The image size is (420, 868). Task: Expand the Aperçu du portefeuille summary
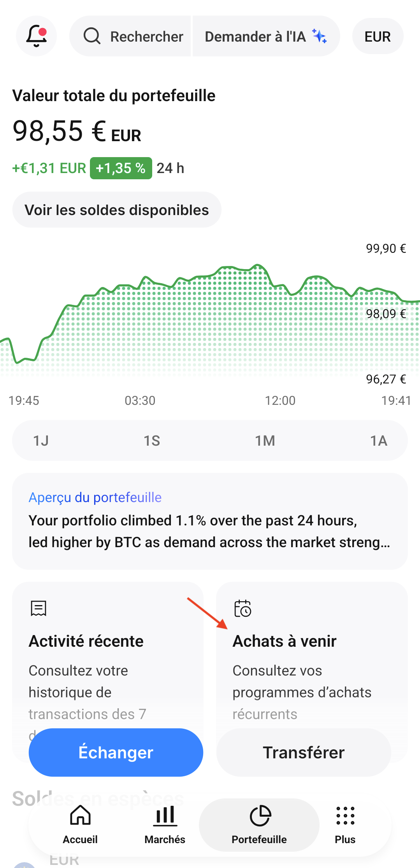(x=210, y=521)
